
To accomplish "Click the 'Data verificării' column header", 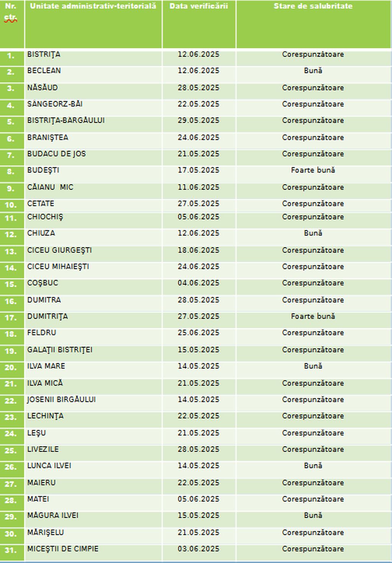I will [199, 6].
